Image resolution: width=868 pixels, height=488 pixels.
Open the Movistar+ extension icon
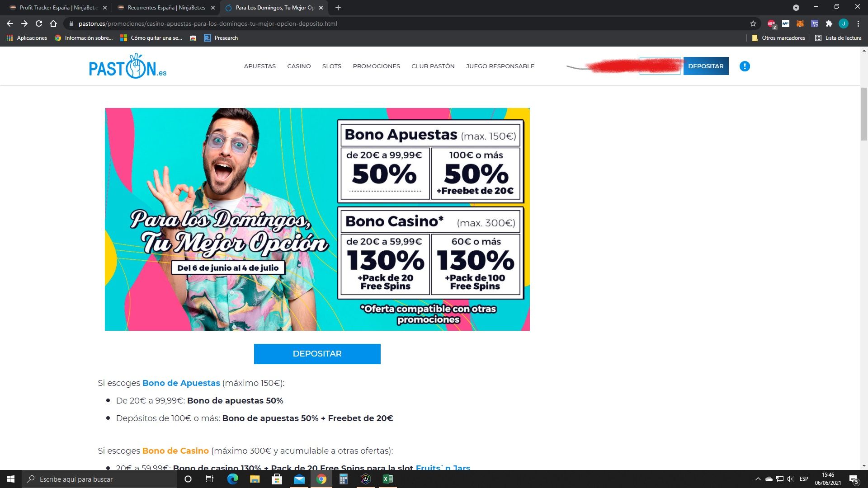[x=786, y=23]
